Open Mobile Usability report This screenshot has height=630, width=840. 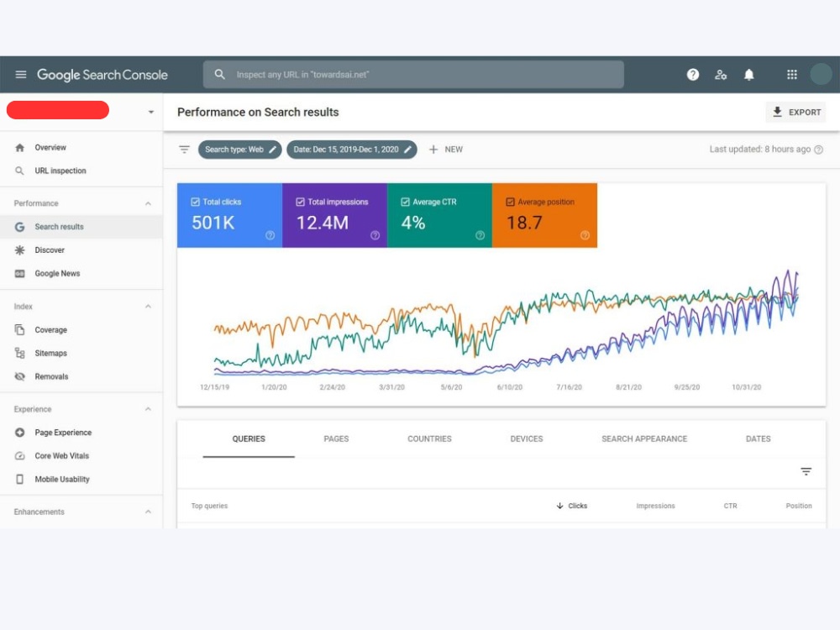81,480
